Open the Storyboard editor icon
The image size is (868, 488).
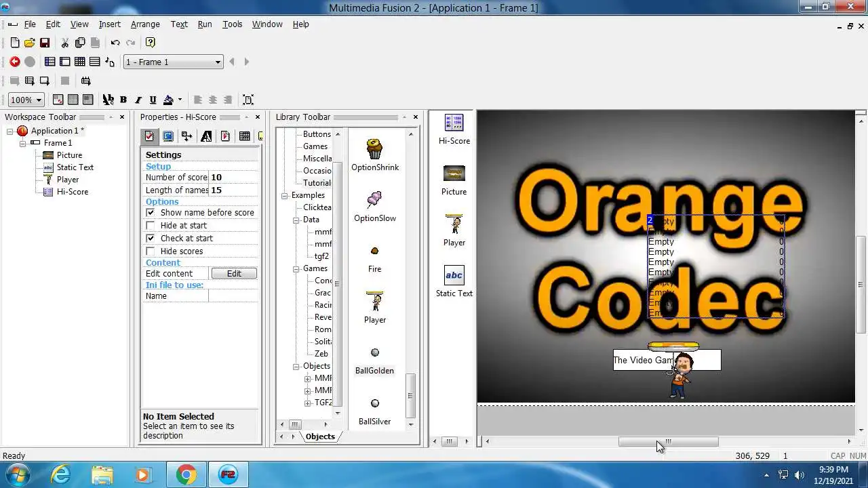point(50,62)
